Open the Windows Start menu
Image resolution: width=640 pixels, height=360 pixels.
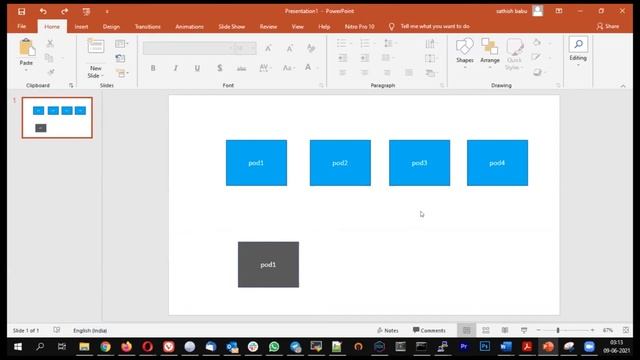tap(18, 347)
